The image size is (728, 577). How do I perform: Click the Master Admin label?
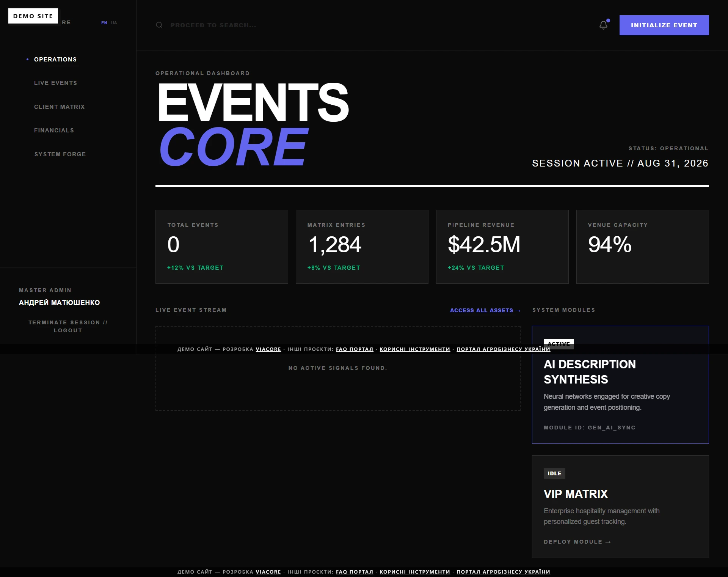pyautogui.click(x=45, y=290)
